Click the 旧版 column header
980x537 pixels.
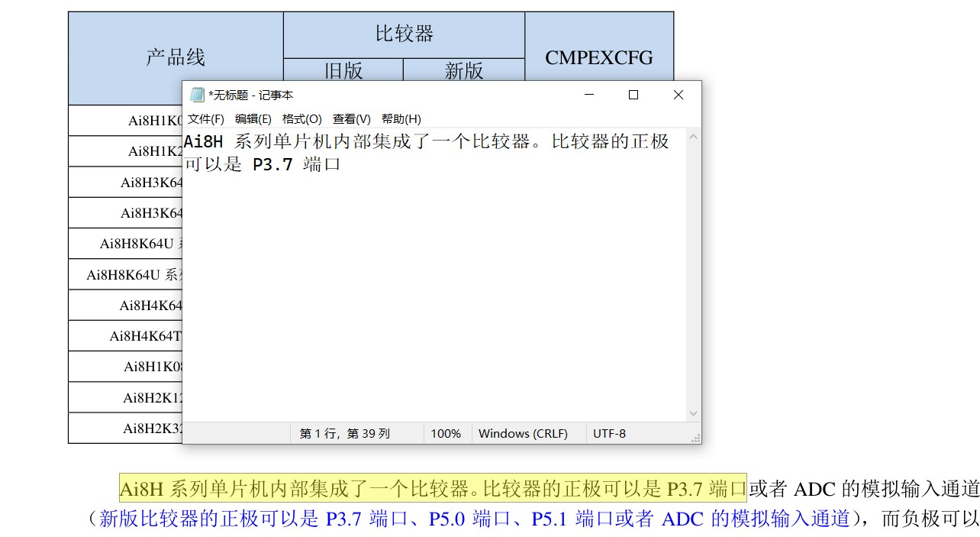pos(343,70)
